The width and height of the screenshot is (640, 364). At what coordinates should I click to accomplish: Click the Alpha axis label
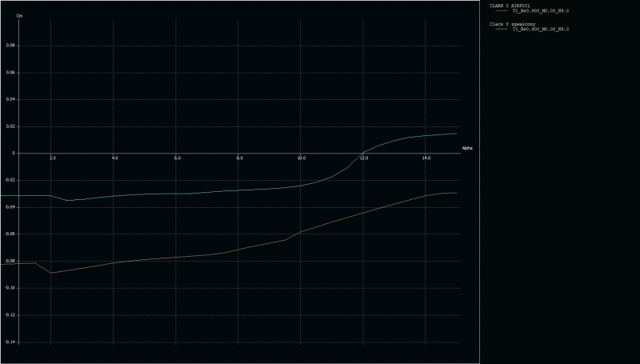(x=467, y=148)
